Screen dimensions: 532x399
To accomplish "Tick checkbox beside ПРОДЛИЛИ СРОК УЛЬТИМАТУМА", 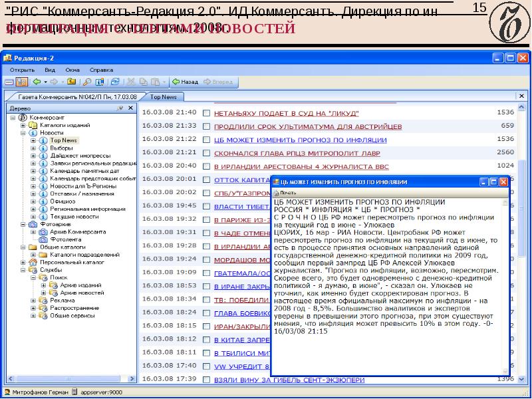I will tap(206, 126).
